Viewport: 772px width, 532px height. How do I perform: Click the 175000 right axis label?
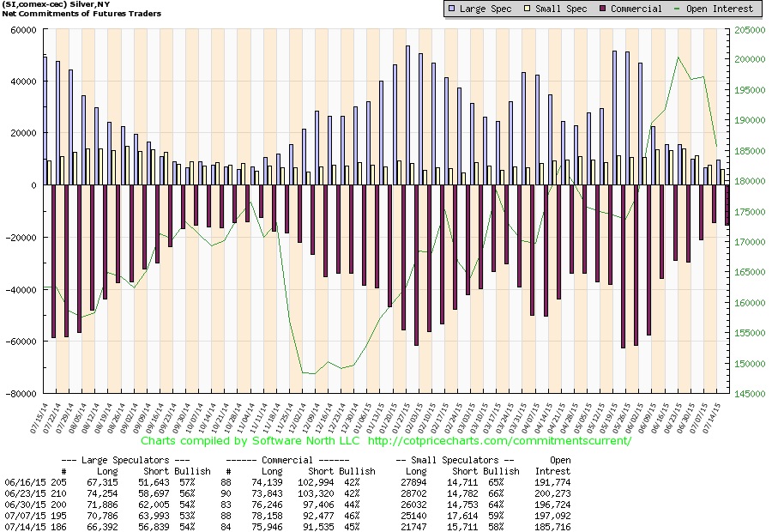pyautogui.click(x=750, y=212)
